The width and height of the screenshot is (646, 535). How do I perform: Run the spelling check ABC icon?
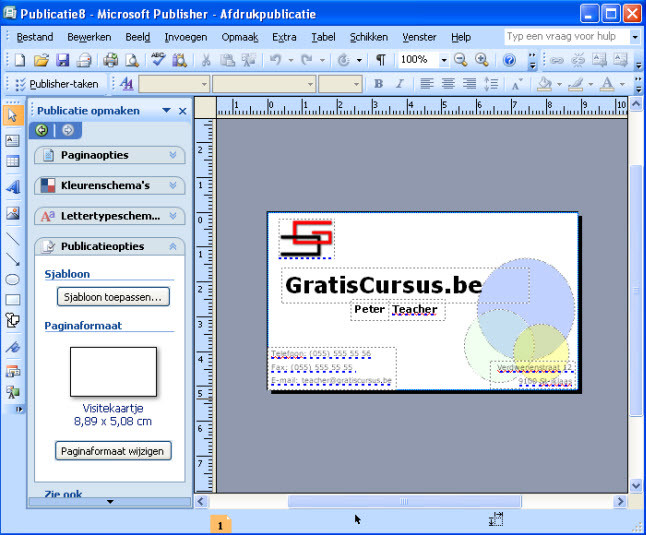[x=158, y=59]
